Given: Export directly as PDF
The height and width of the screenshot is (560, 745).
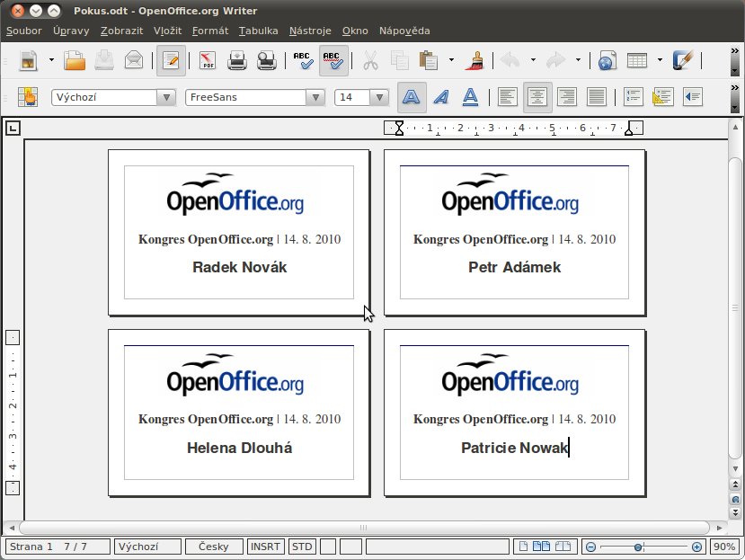Looking at the screenshot, I should (208, 61).
